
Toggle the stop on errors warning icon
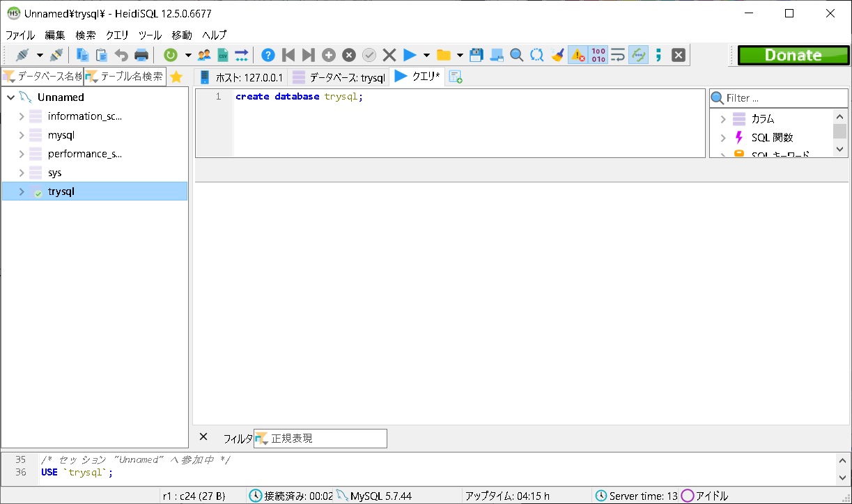click(578, 55)
